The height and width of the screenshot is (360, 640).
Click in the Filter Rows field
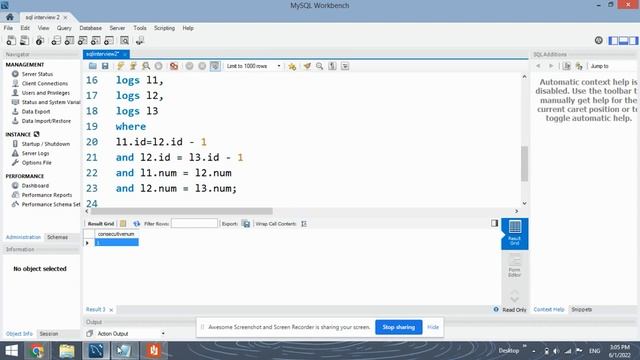click(194, 223)
